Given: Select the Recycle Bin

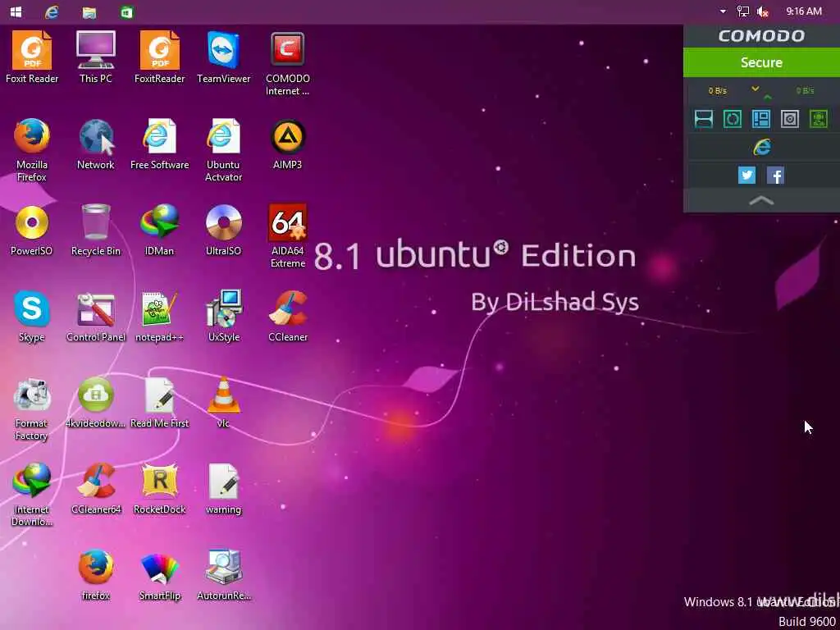Looking at the screenshot, I should click(96, 230).
